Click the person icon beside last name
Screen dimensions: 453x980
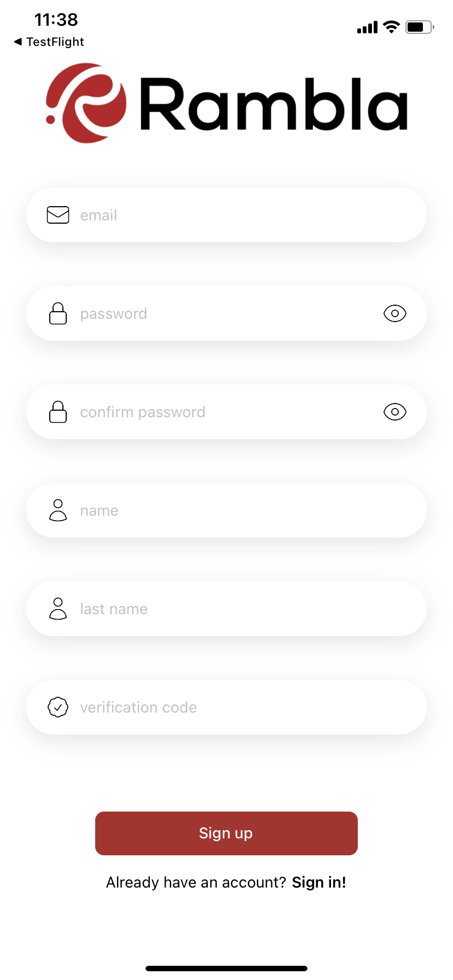58,609
